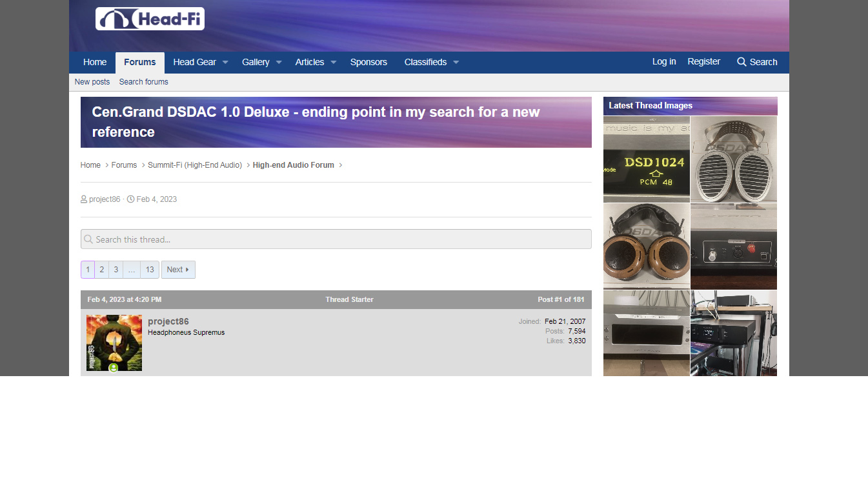Click the Likes count 3,830

tap(577, 341)
